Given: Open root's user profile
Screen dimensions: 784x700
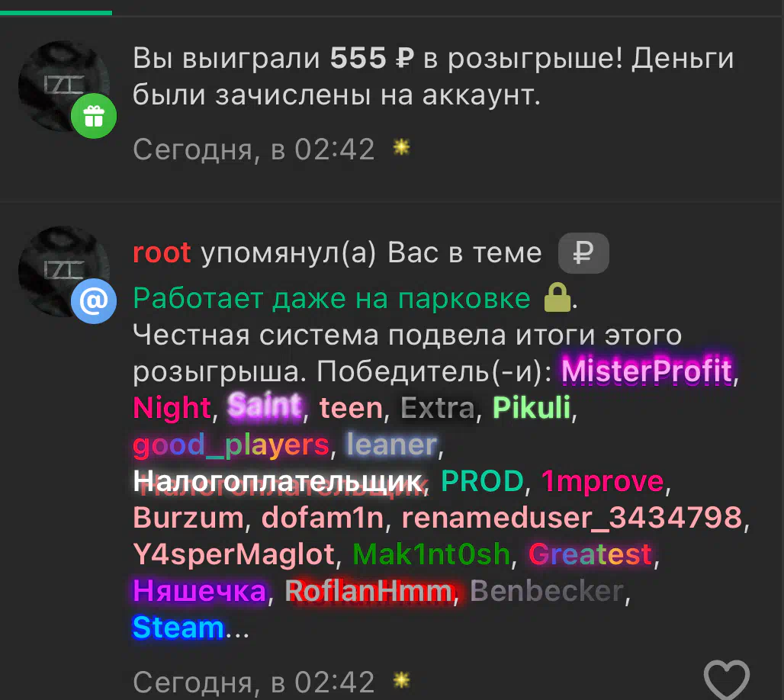Looking at the screenshot, I should coord(162,252).
